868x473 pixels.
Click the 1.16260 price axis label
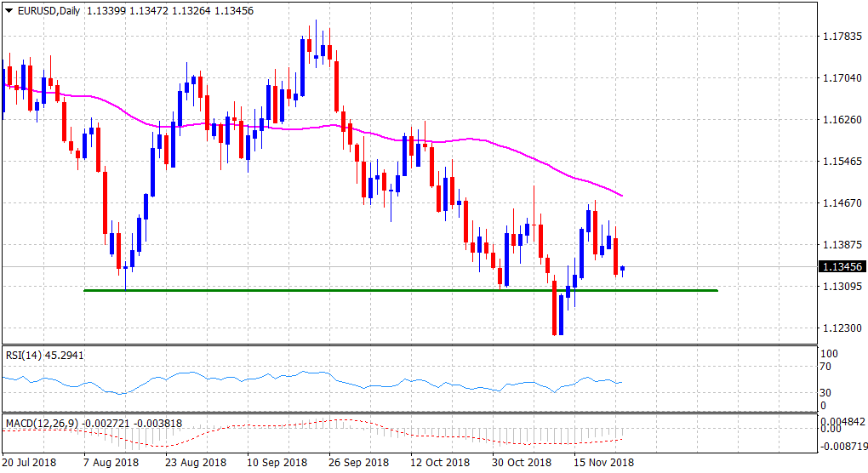click(x=842, y=119)
